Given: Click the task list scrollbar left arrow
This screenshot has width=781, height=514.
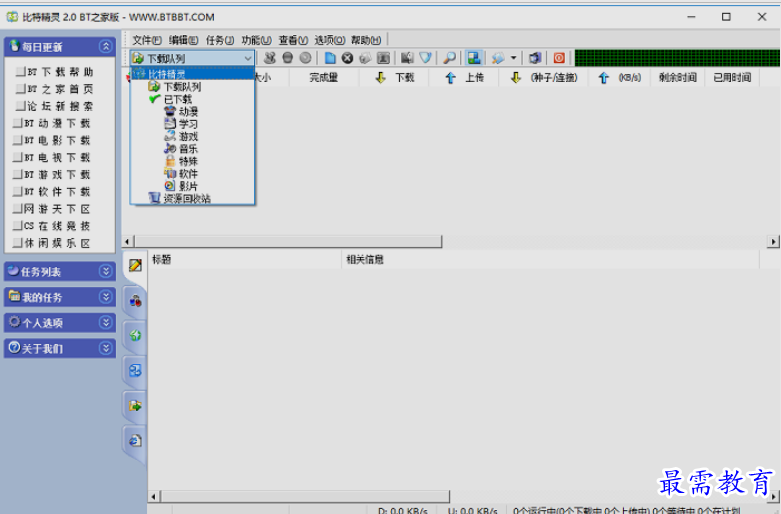Looking at the screenshot, I should [x=128, y=242].
